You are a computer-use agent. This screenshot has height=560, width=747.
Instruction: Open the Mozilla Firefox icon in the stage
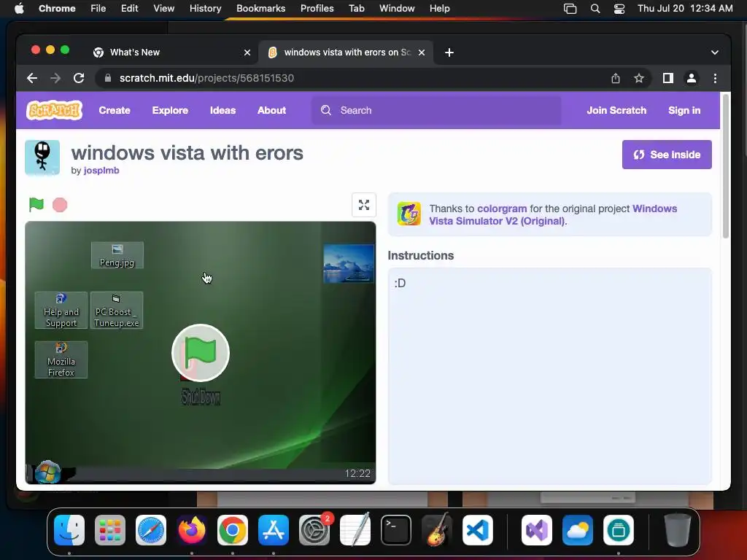(61, 360)
